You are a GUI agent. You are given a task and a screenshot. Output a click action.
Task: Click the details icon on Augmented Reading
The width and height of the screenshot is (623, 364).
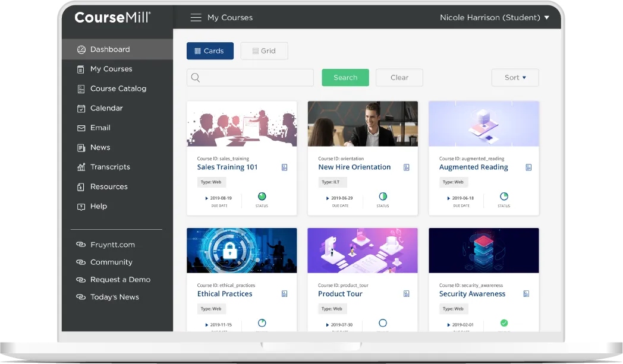(x=528, y=167)
